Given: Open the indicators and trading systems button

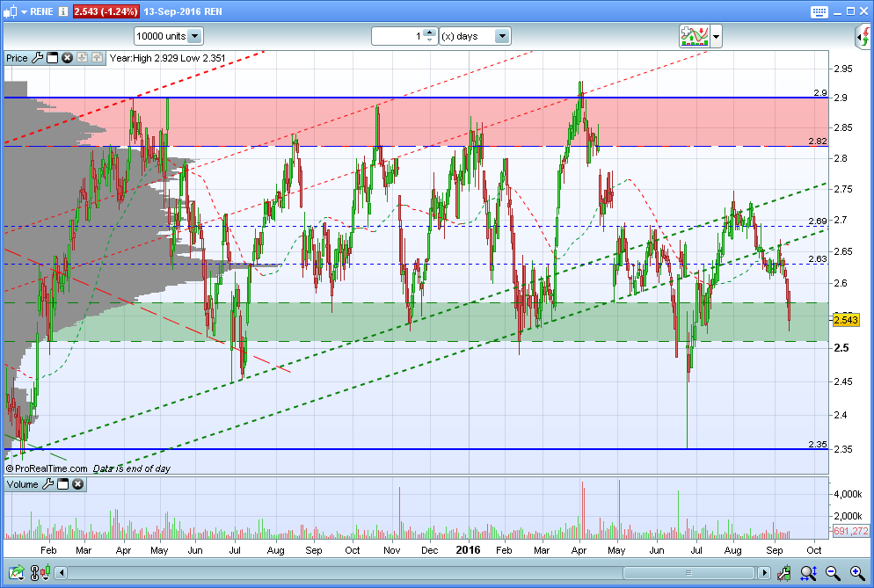Looking at the screenshot, I should click(694, 36).
